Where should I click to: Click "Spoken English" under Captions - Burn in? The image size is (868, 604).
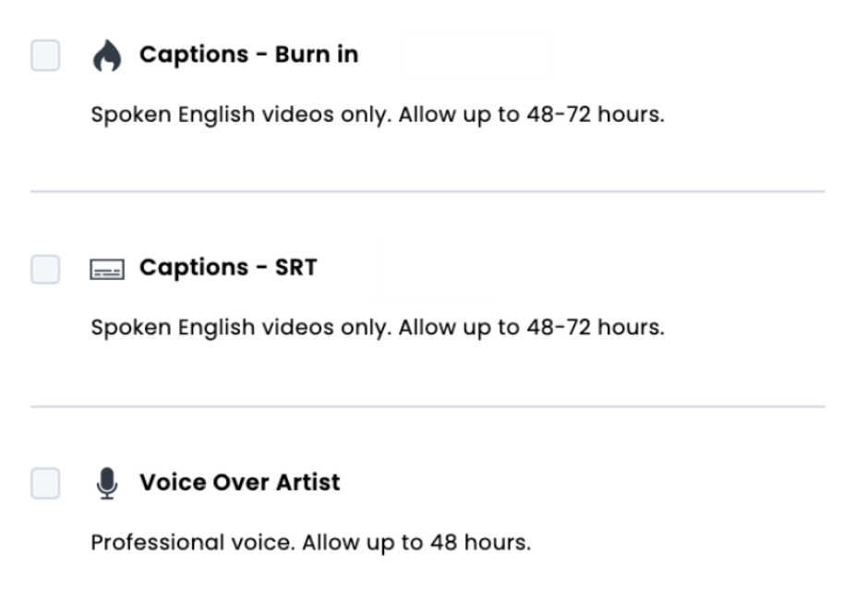(173, 115)
